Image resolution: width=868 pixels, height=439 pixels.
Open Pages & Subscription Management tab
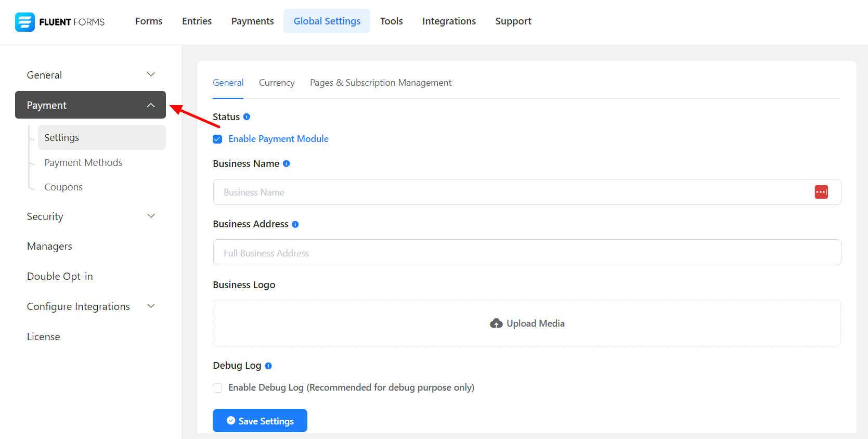[380, 83]
